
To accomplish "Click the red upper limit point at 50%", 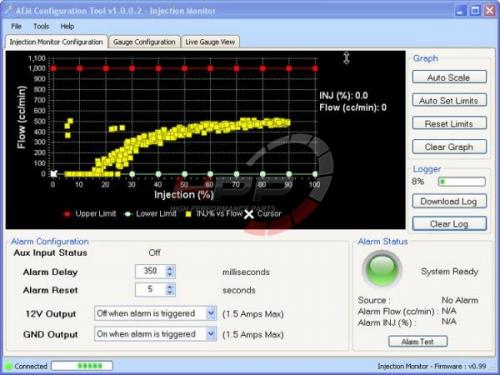I will [x=184, y=68].
